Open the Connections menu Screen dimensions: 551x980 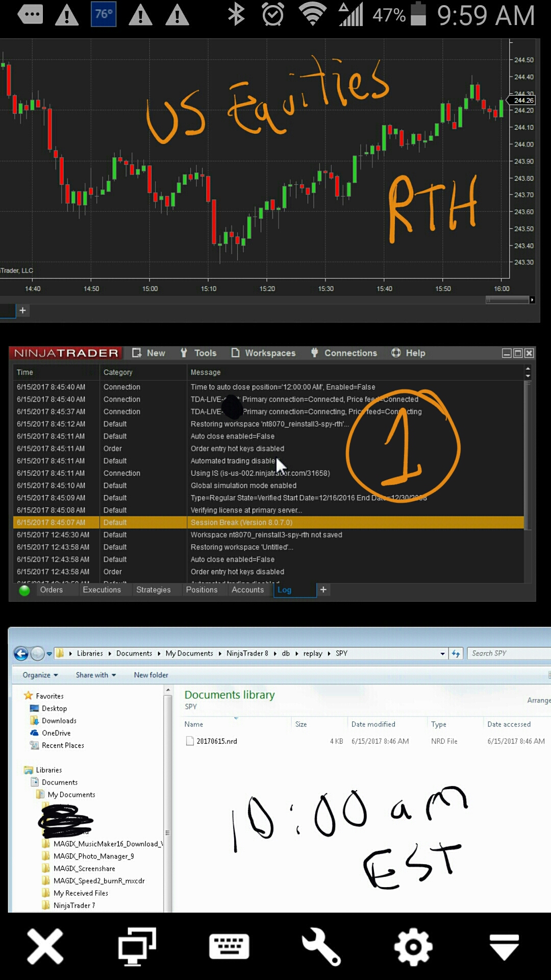(344, 353)
